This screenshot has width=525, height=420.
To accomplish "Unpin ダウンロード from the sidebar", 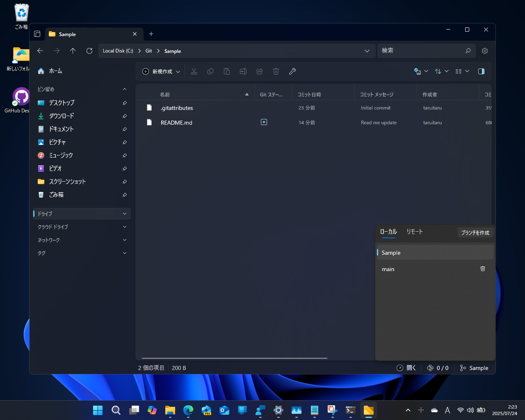I will 124,116.
